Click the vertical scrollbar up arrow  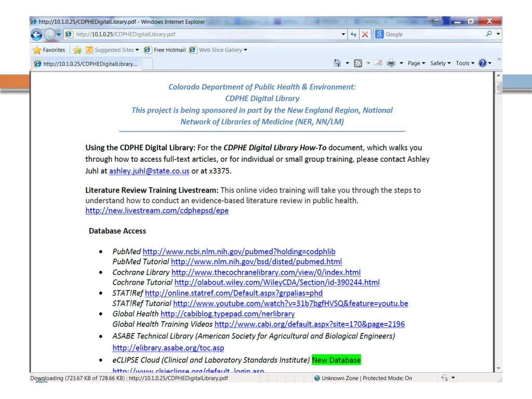(x=498, y=75)
